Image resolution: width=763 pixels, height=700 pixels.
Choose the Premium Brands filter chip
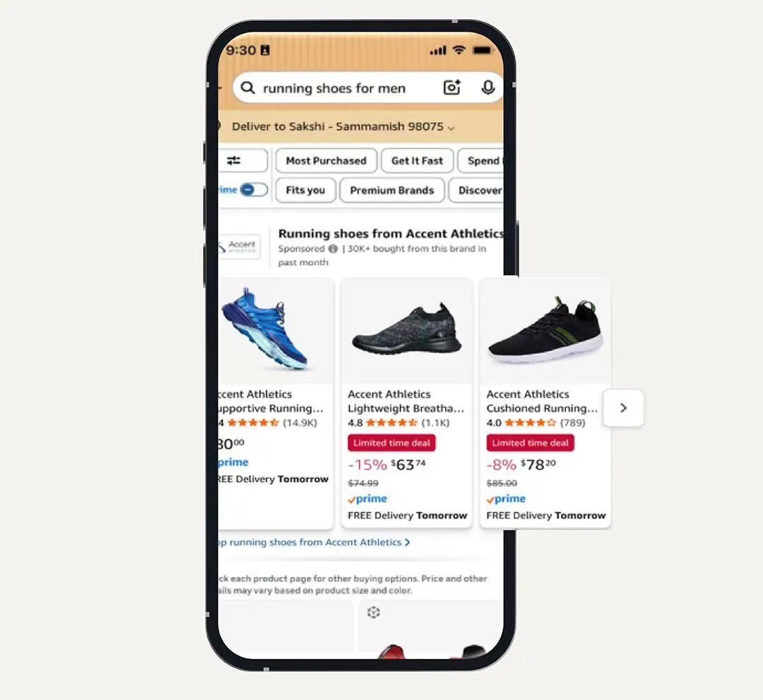pos(391,190)
